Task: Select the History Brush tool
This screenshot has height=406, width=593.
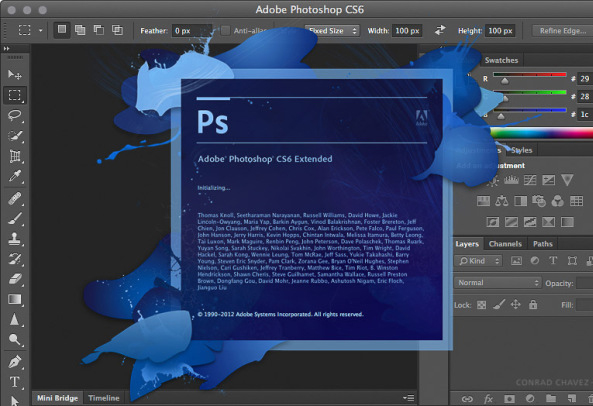Action: tap(15, 259)
